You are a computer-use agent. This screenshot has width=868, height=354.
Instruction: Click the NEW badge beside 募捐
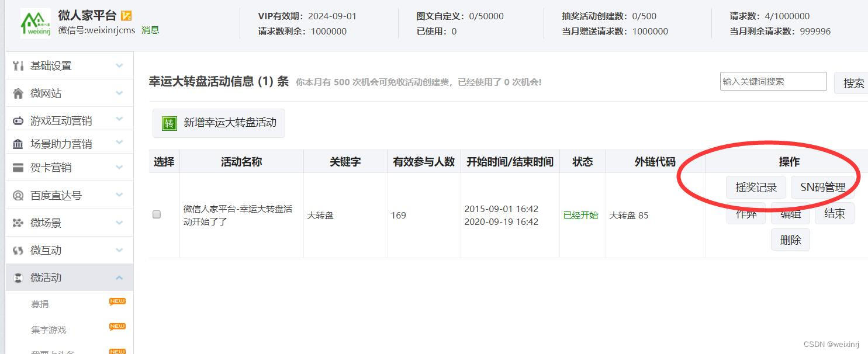tap(117, 301)
